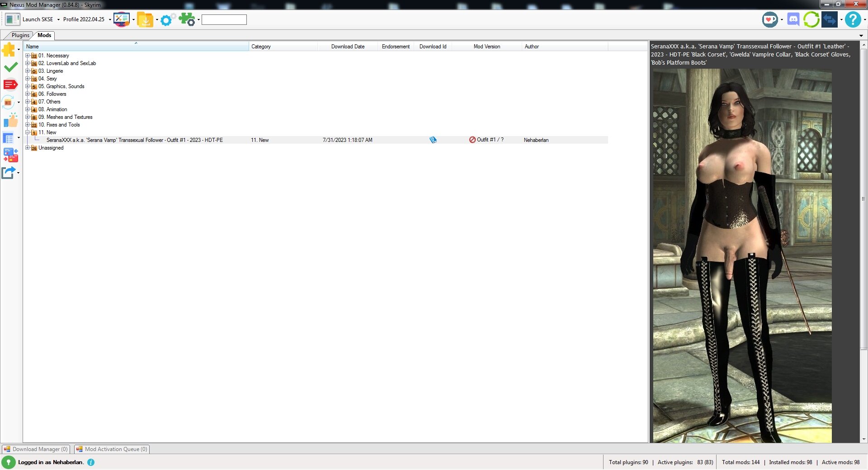The height and width of the screenshot is (470, 868).
Task: Click the red tag icon in sidebar
Action: 10,85
